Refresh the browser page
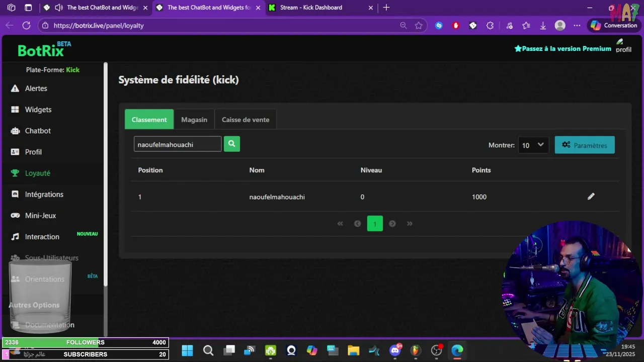 pyautogui.click(x=26, y=25)
